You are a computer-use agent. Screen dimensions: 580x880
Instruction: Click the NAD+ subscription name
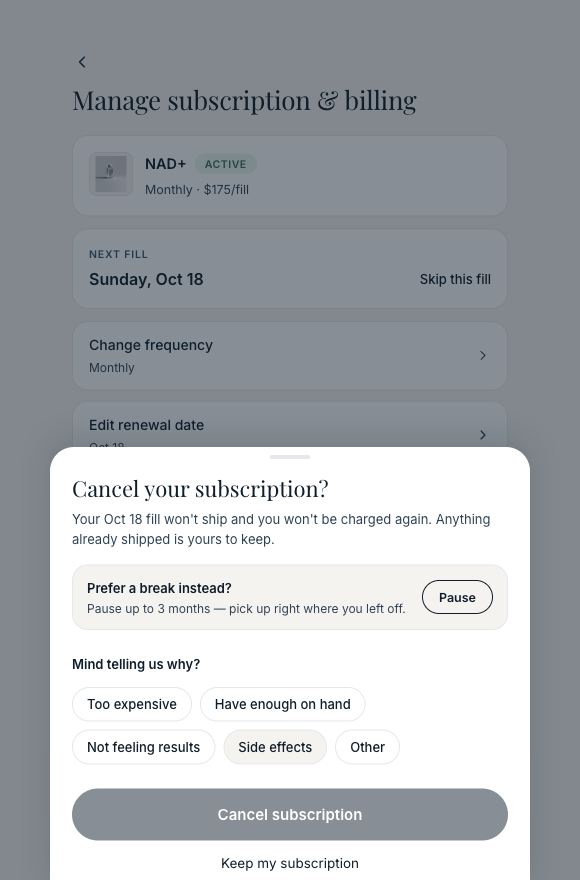[165, 164]
